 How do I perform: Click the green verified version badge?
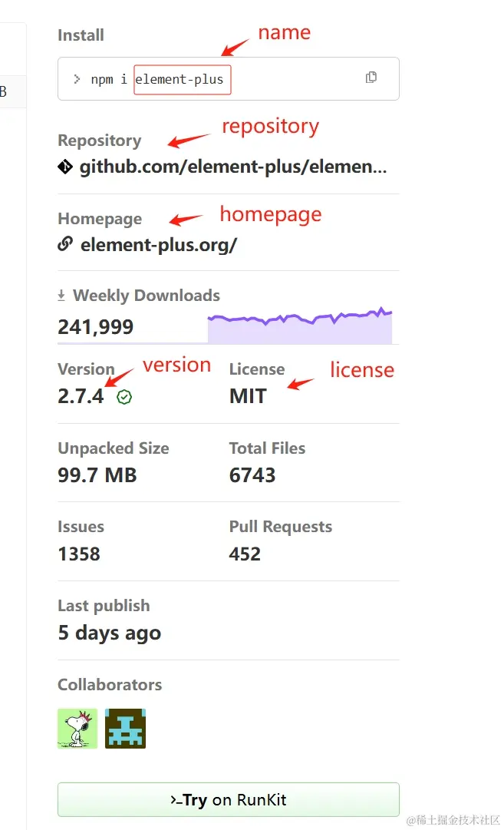(x=124, y=397)
